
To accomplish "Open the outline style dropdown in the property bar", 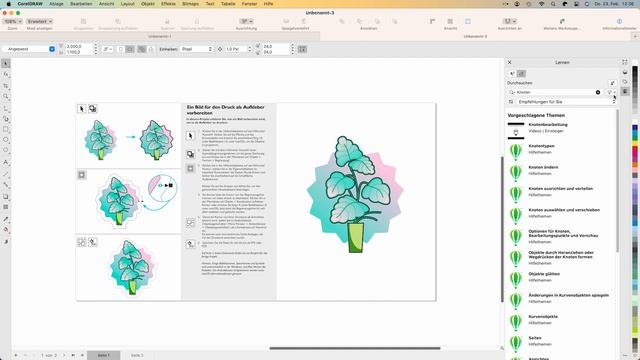I will point(108,49).
